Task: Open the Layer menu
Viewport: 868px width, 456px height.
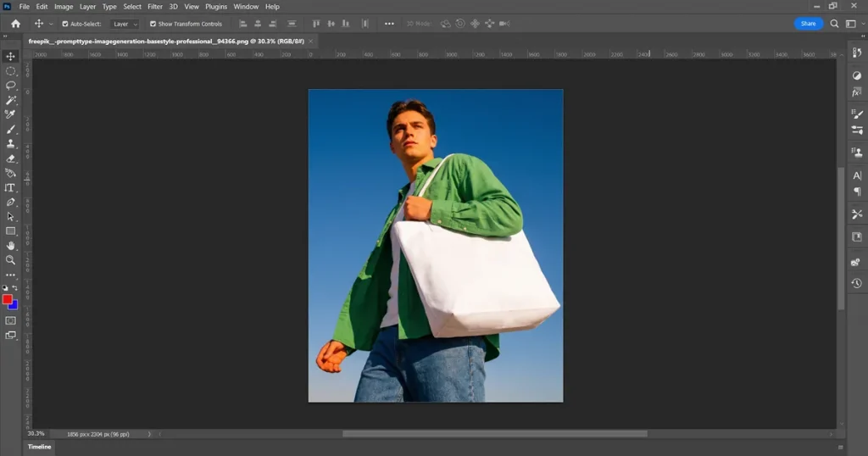Action: point(87,7)
